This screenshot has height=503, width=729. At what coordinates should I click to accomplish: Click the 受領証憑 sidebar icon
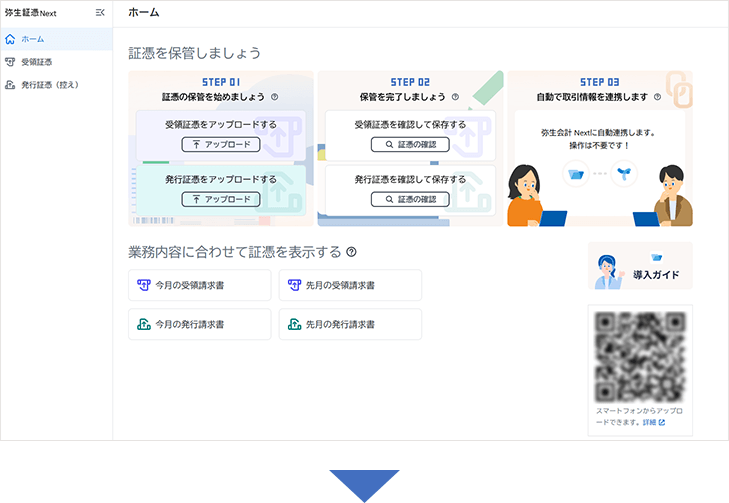(10, 62)
